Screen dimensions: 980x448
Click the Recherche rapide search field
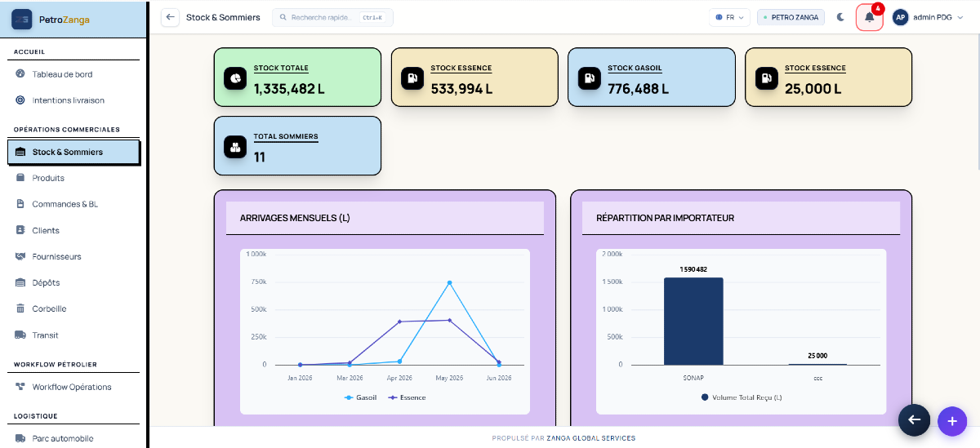332,17
